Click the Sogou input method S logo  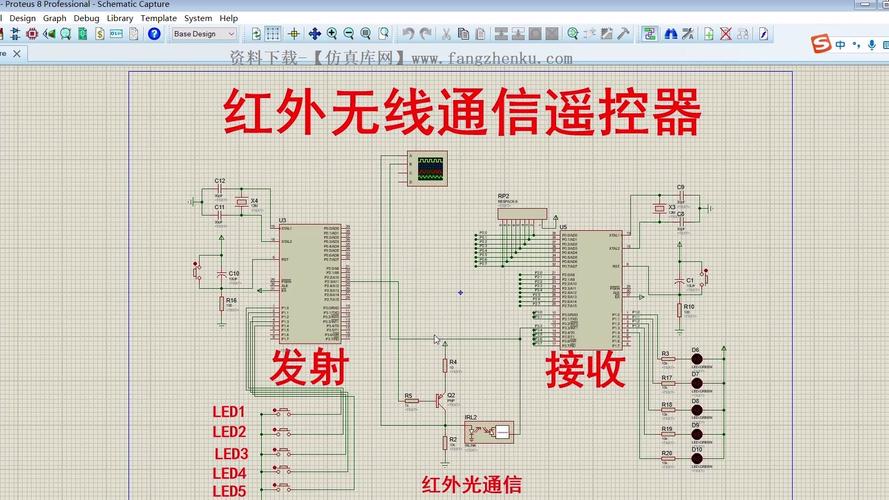820,43
